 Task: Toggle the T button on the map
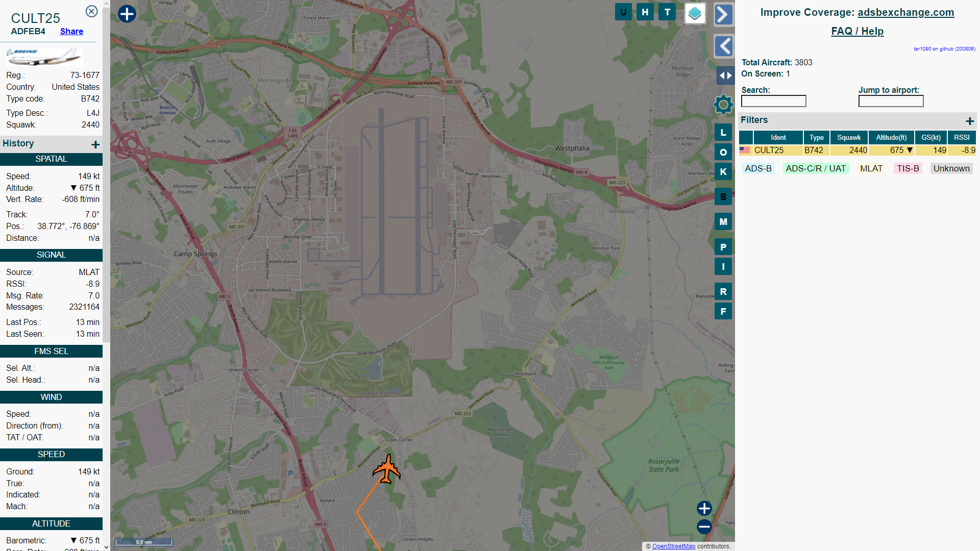pos(667,12)
